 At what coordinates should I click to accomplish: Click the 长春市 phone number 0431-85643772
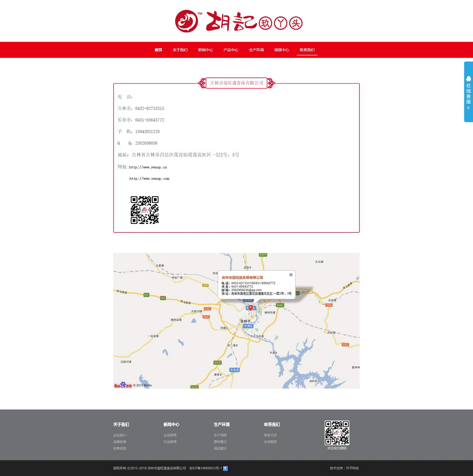tap(150, 120)
